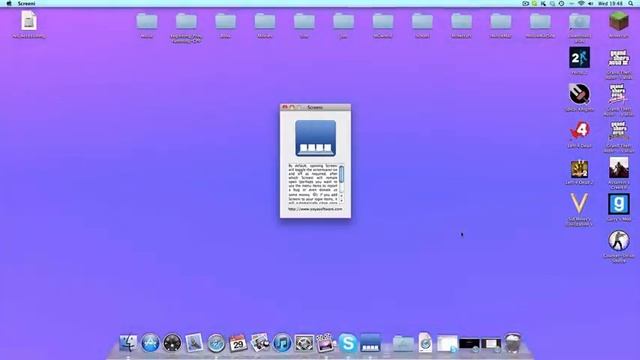Select the Grand Theft Auto Vice City icon

[x=619, y=94]
